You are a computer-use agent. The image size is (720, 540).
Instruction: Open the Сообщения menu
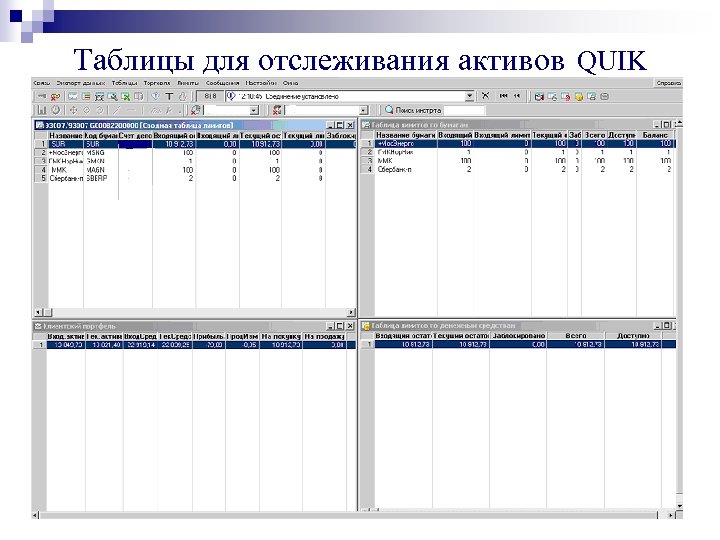(x=222, y=83)
